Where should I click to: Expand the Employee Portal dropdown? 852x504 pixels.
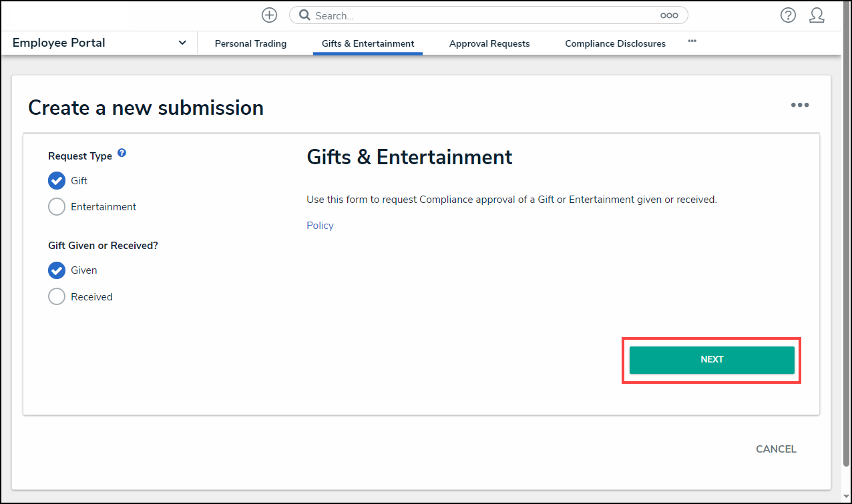(x=182, y=43)
